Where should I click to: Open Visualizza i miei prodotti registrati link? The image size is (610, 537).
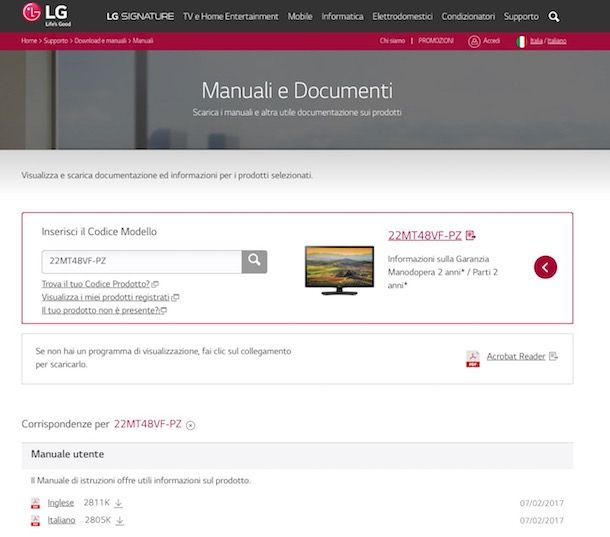coord(105,297)
